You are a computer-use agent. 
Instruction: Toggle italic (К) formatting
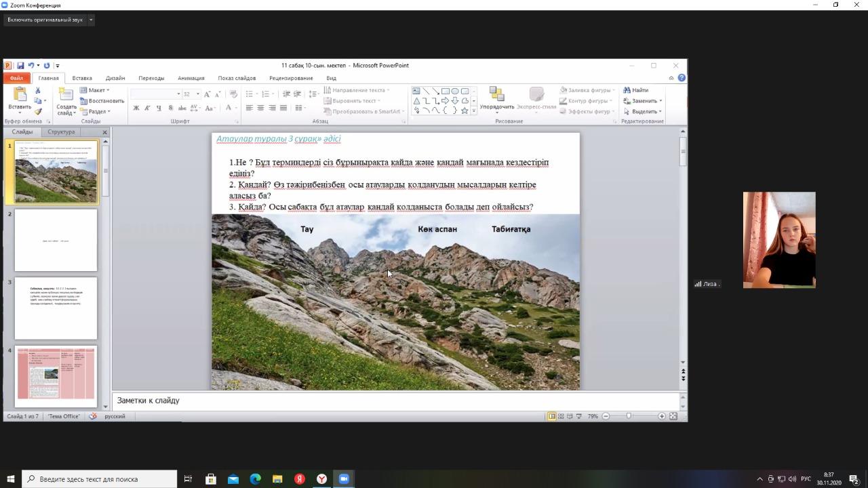148,108
